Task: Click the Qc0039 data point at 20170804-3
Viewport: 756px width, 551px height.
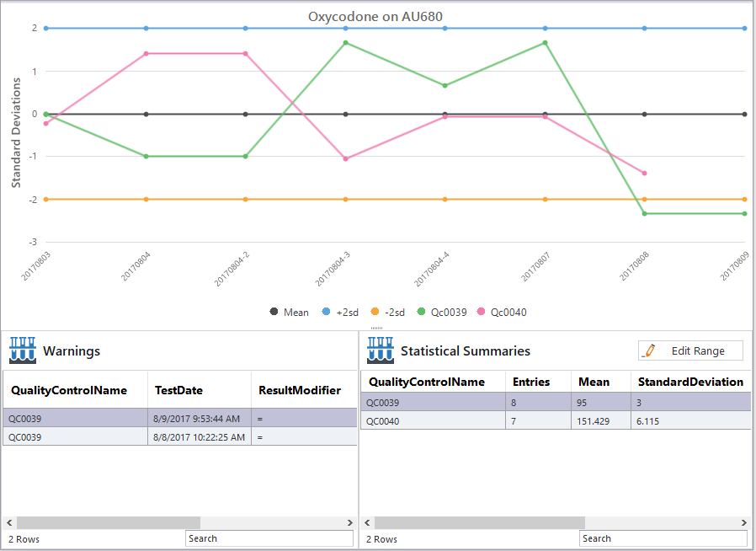Action: pyautogui.click(x=346, y=43)
